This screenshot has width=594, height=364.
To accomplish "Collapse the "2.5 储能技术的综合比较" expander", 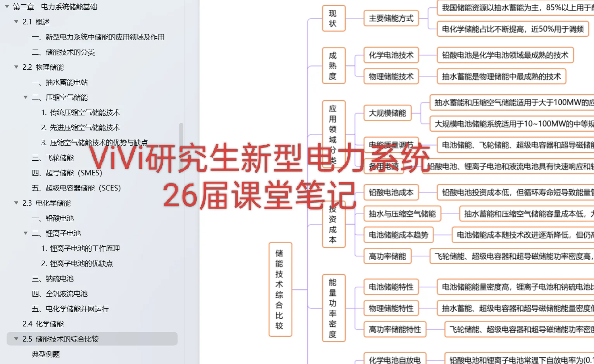I will coord(16,339).
